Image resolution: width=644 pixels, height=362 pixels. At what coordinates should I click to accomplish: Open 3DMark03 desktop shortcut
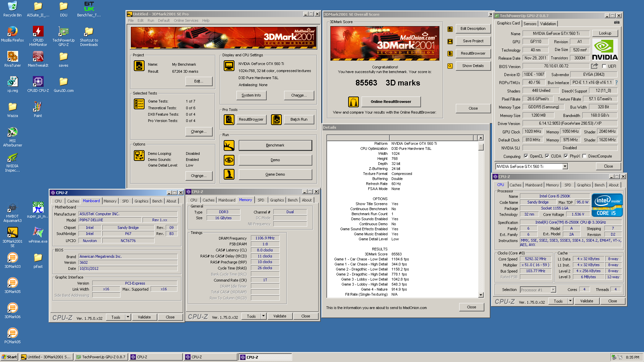12,260
